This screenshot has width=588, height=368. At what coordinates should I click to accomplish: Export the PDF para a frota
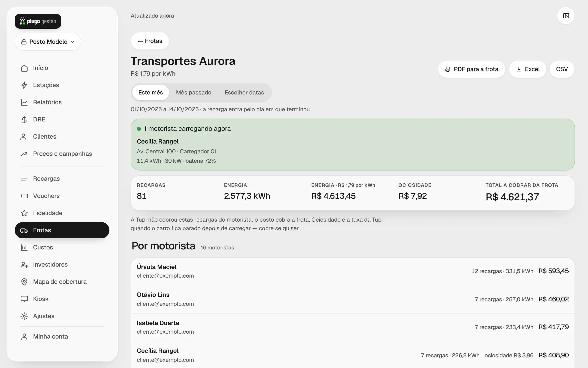471,69
